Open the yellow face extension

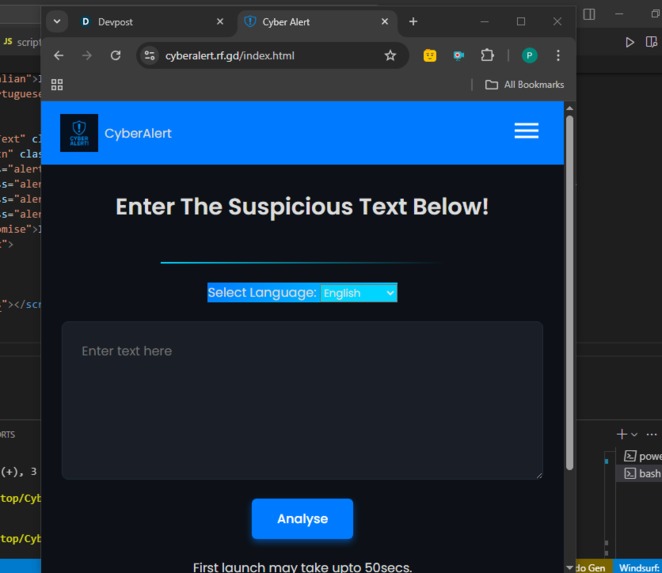[x=430, y=55]
